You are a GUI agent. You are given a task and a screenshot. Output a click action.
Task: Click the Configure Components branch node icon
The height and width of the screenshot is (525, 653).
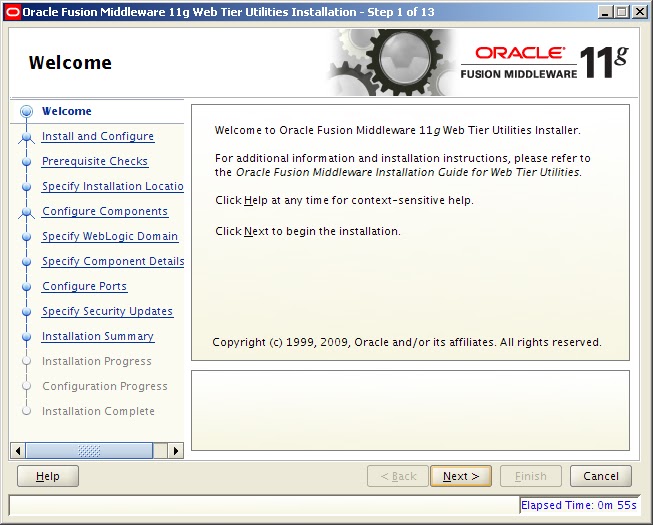click(27, 212)
